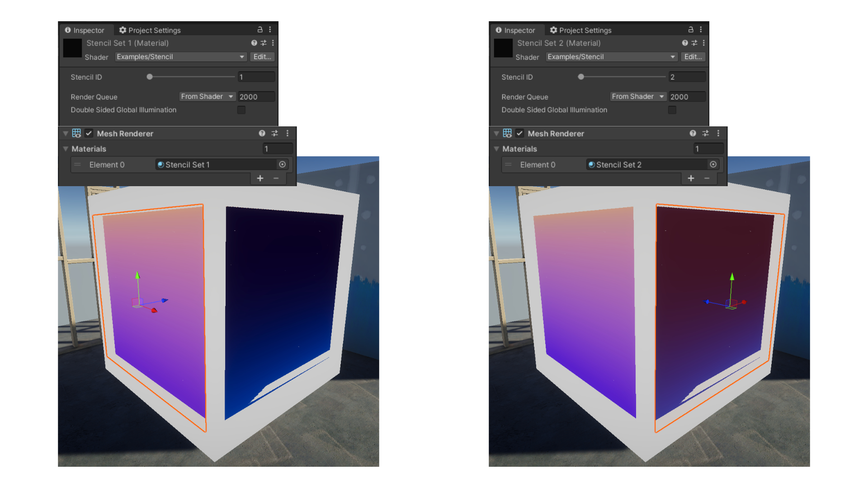Click Edit... button next to Stencil Set 2 shader
This screenshot has height=488, width=868.
point(693,57)
